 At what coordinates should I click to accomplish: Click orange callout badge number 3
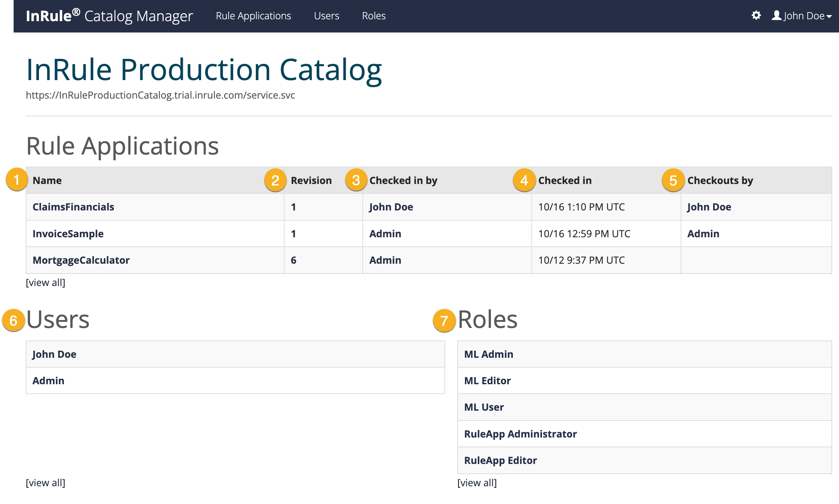click(356, 180)
